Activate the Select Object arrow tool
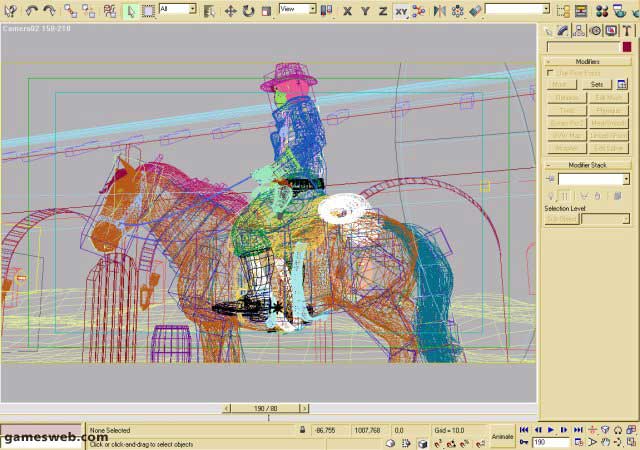Screen dimensions: 640x450 (x=130, y=10)
